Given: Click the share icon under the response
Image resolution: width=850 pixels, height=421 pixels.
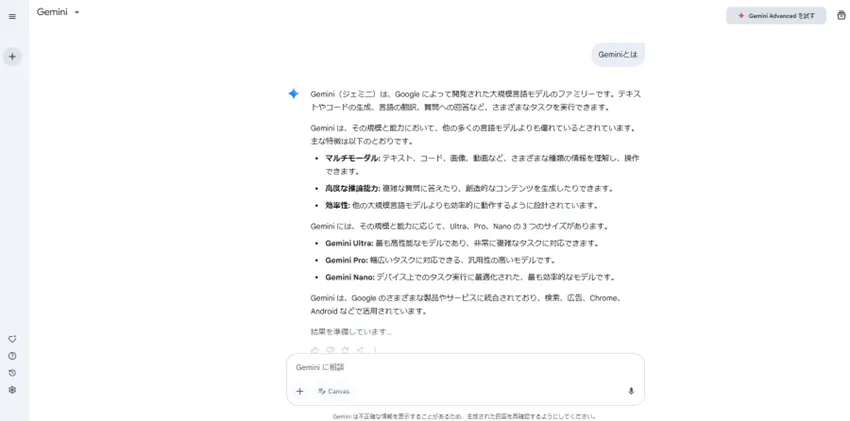Looking at the screenshot, I should [x=360, y=350].
